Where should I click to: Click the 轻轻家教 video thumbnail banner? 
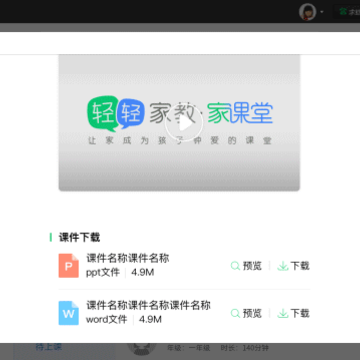[179, 123]
